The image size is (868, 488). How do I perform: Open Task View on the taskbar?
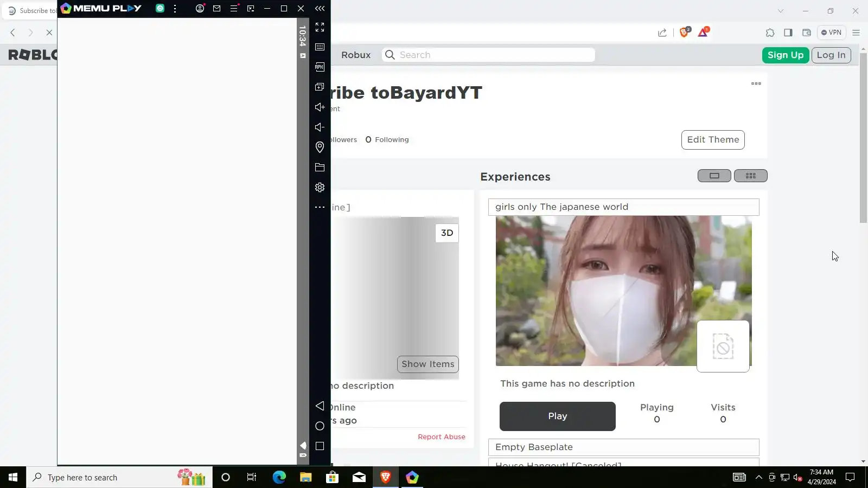click(252, 477)
